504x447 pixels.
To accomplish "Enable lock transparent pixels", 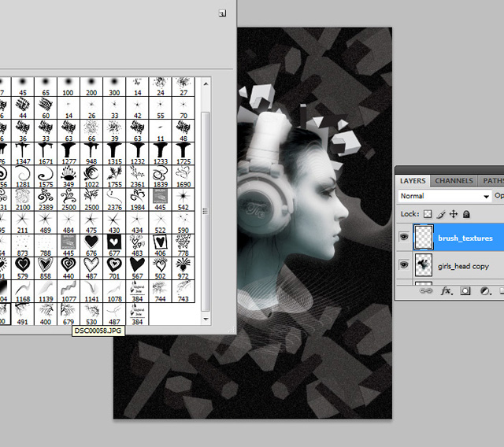I will tap(428, 213).
